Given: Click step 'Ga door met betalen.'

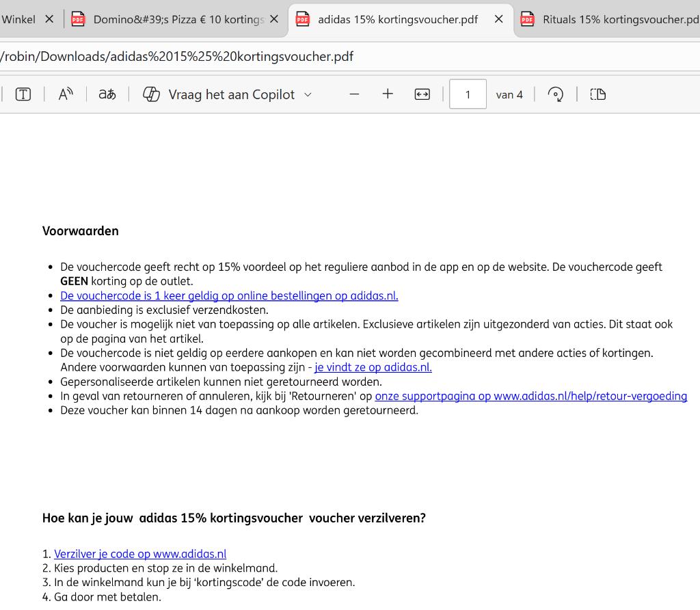Looking at the screenshot, I should (x=107, y=597).
